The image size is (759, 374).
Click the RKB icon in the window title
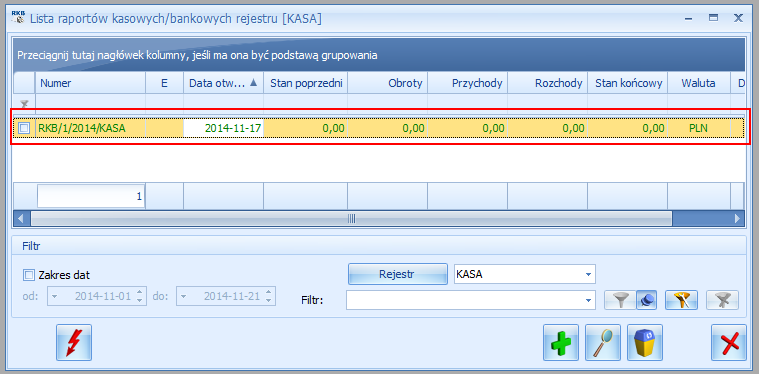coord(17,18)
